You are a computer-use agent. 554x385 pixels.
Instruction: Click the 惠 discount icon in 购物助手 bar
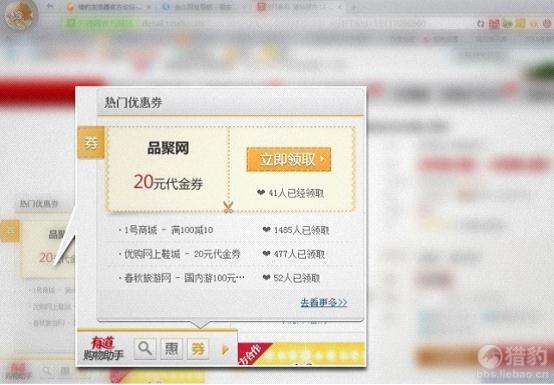[172, 349]
